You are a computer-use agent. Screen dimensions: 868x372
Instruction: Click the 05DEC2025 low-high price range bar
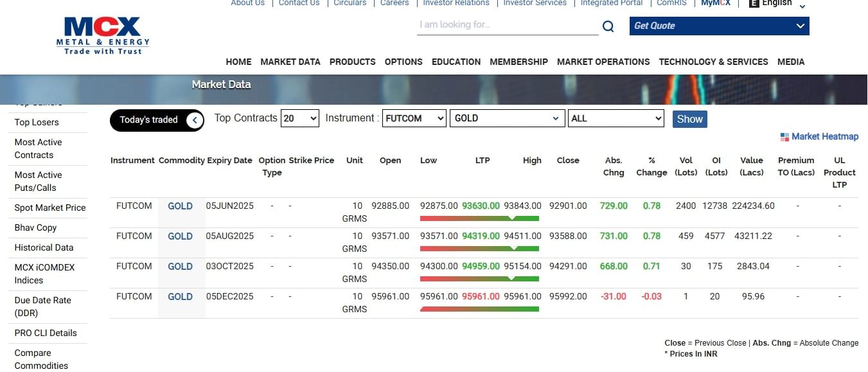[x=479, y=309]
